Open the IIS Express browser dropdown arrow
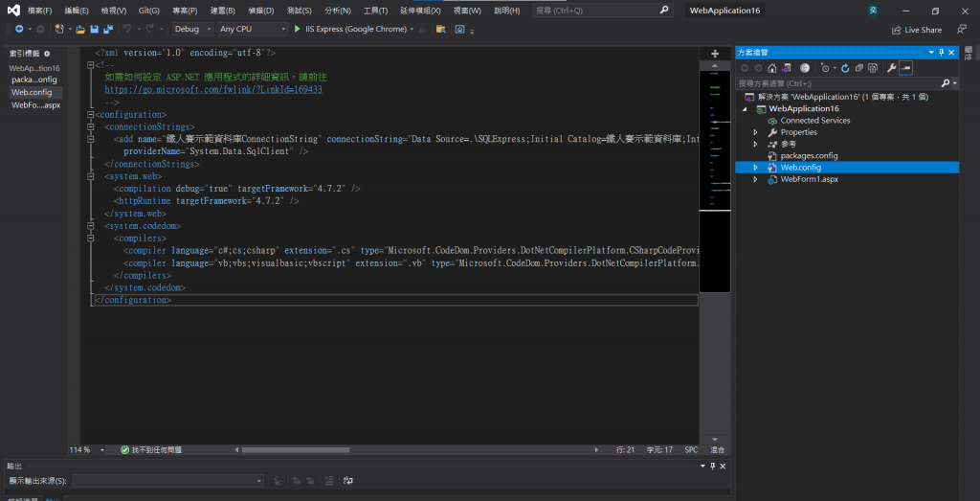The width and height of the screenshot is (980, 501). point(412,30)
